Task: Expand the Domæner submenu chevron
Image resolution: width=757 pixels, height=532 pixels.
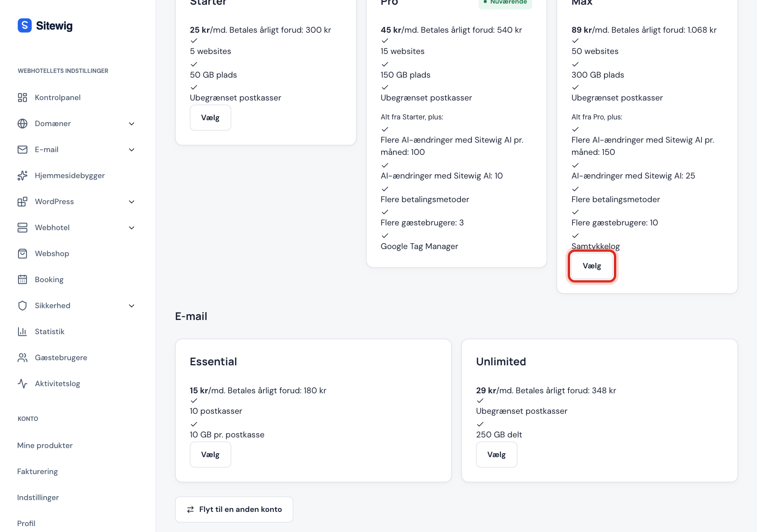Action: 132,124
